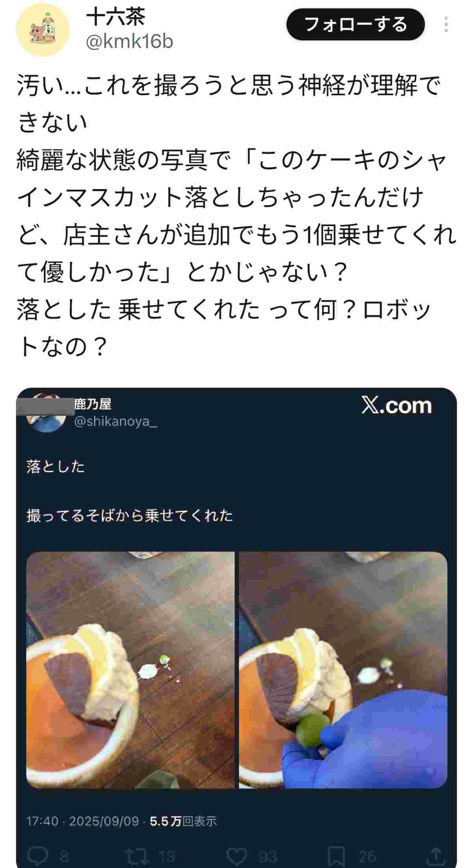Image resolution: width=473 pixels, height=868 pixels.
Task: Open the 十六茶 display name
Action: click(115, 18)
